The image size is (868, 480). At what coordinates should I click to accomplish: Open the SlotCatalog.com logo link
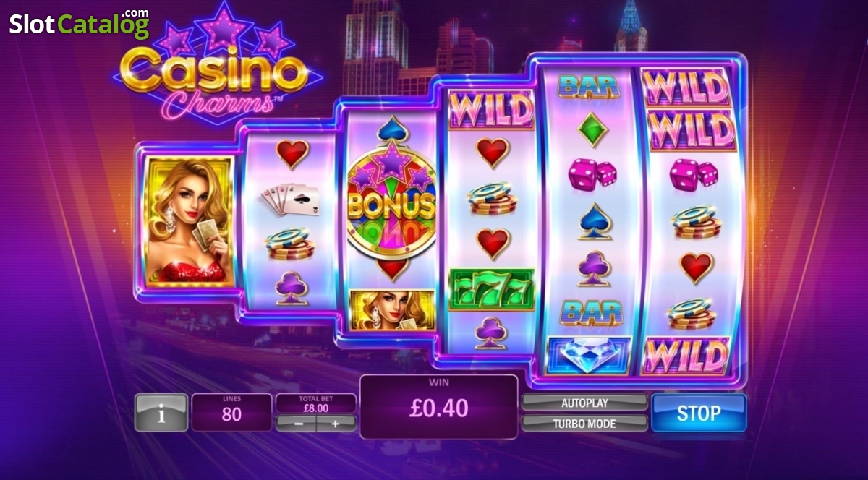point(80,23)
